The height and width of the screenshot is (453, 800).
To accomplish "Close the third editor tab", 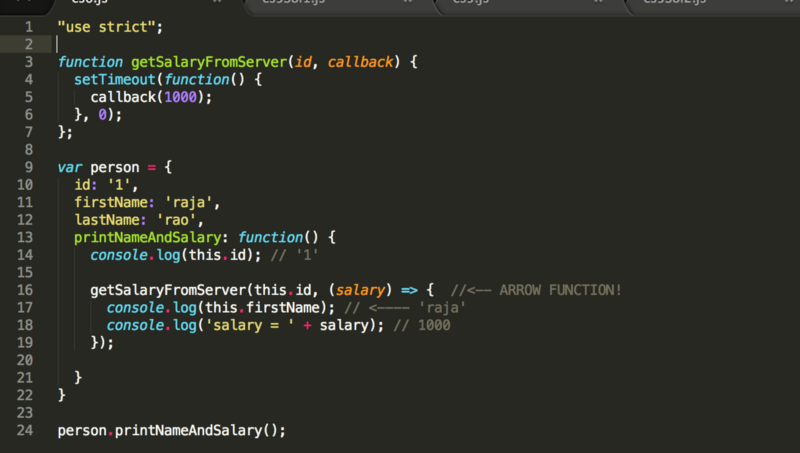I will click(x=596, y=3).
